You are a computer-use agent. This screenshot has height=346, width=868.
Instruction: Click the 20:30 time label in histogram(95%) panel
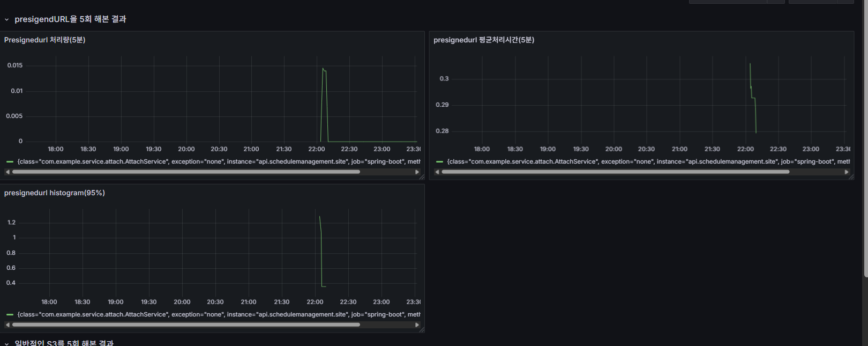click(215, 302)
